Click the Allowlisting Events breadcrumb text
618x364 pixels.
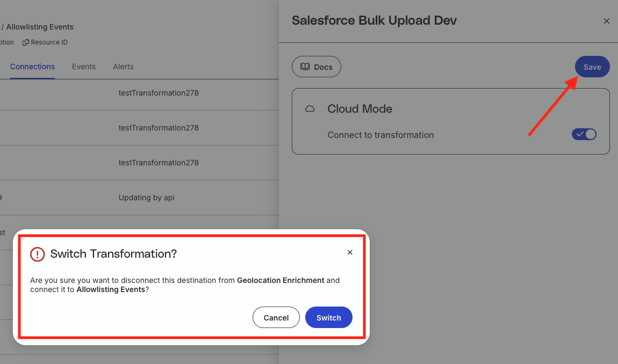pyautogui.click(x=40, y=27)
